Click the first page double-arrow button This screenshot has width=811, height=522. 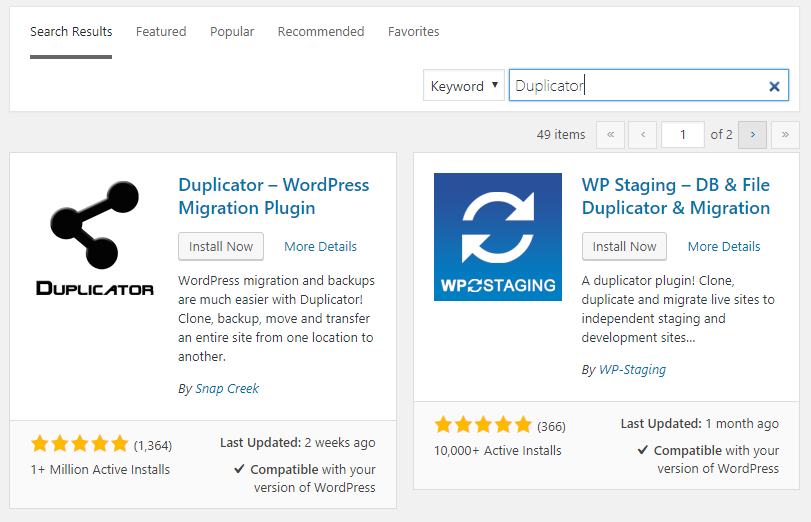610,134
